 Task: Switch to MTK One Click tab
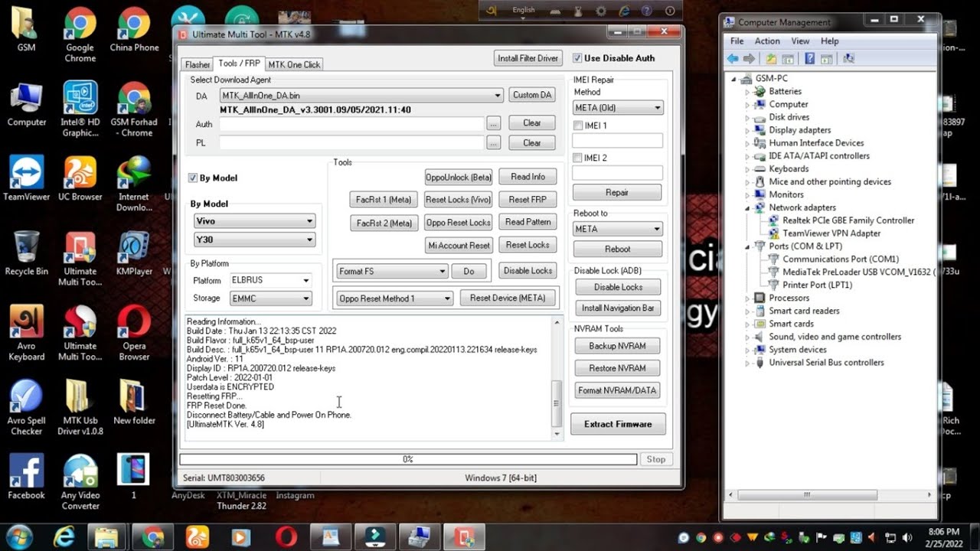click(294, 65)
